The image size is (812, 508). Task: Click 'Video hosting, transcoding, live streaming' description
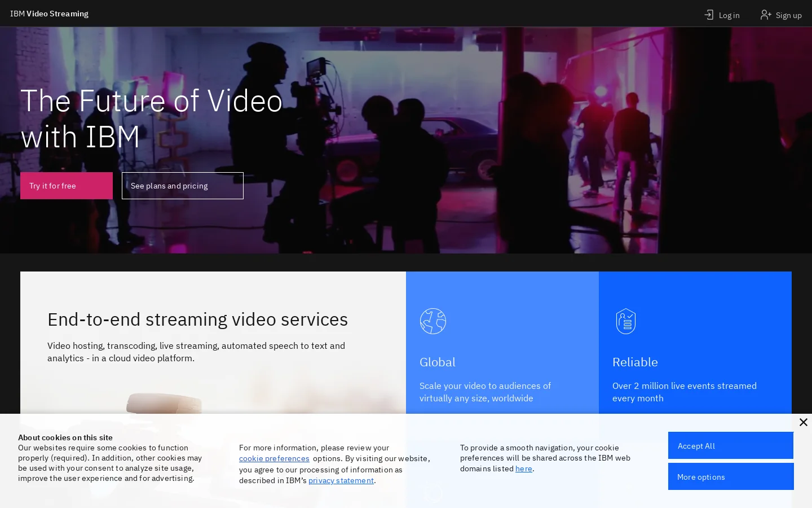click(196, 352)
